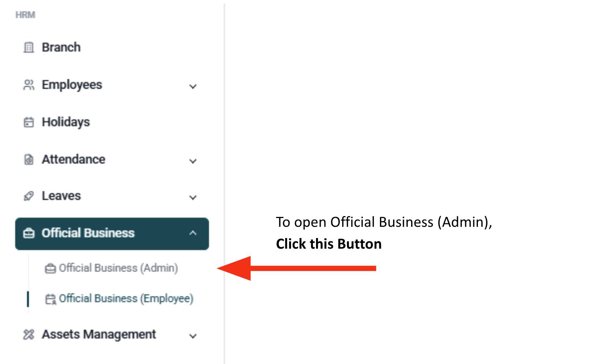Open the Official Business (Admin) text link
The width and height of the screenshot is (596, 364).
[x=119, y=268]
